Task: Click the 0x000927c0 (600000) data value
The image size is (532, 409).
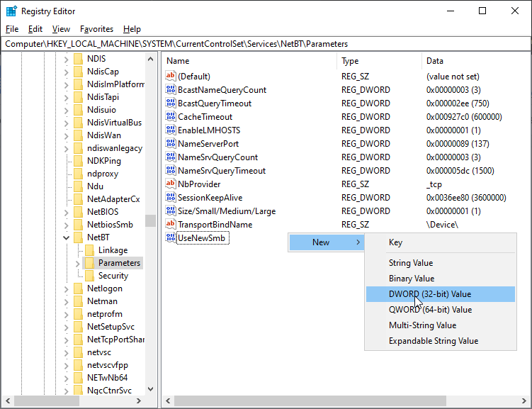Action: [x=464, y=117]
